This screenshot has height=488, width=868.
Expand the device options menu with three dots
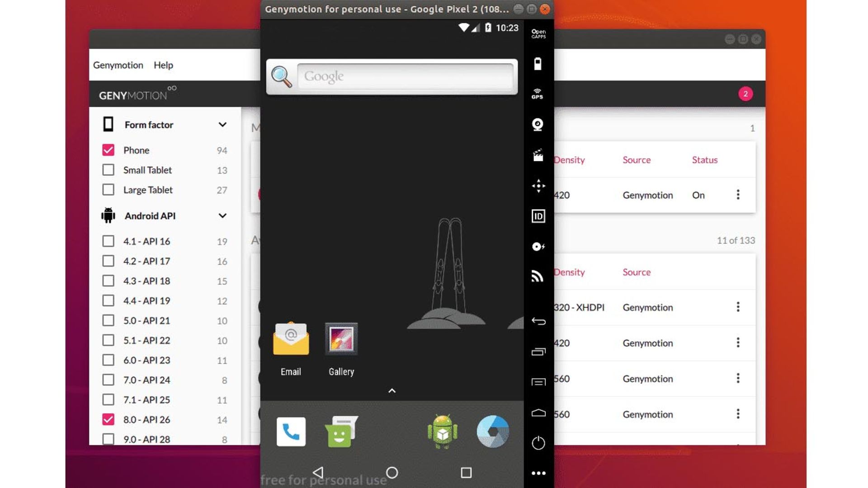pyautogui.click(x=737, y=195)
